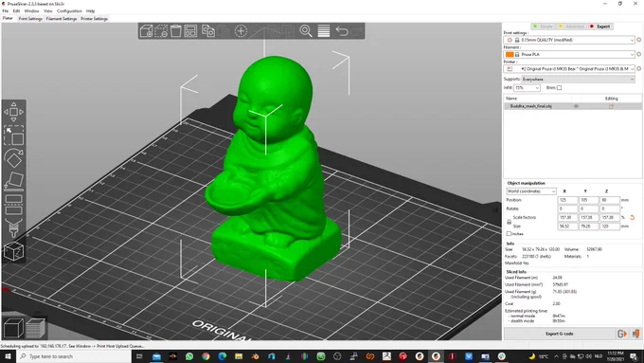Image resolution: width=644 pixels, height=363 pixels.
Task: Select the Scale gizmo tool
Action: (13, 136)
